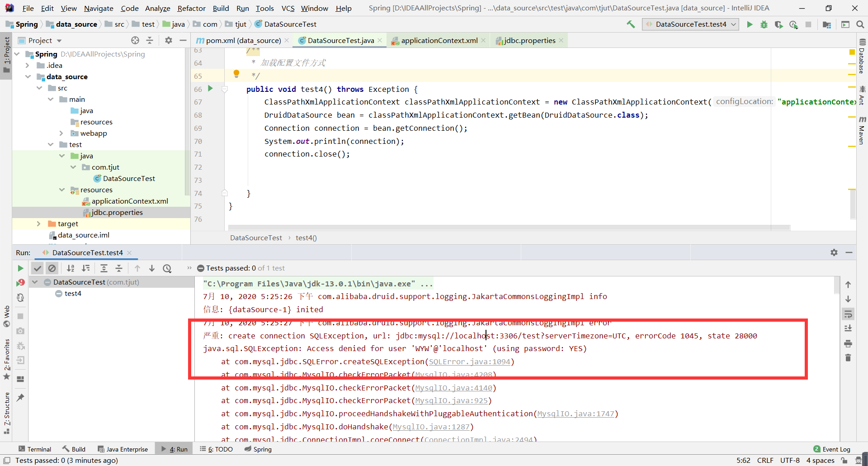Run test4 from the gutter arrow
The height and width of the screenshot is (466, 868).
210,89
